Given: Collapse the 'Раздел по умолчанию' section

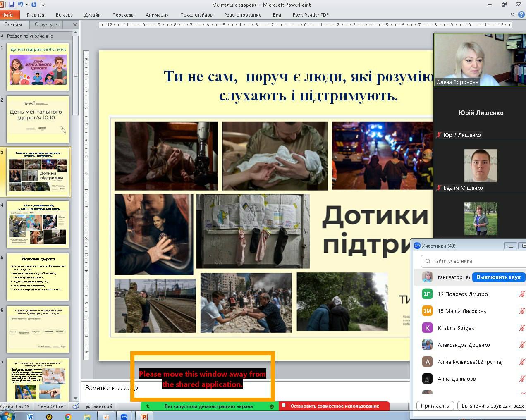Looking at the screenshot, I should click(2, 36).
